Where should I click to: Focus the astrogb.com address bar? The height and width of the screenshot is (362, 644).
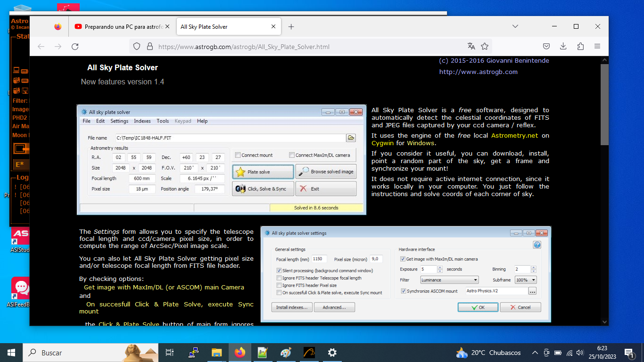pyautogui.click(x=310, y=46)
